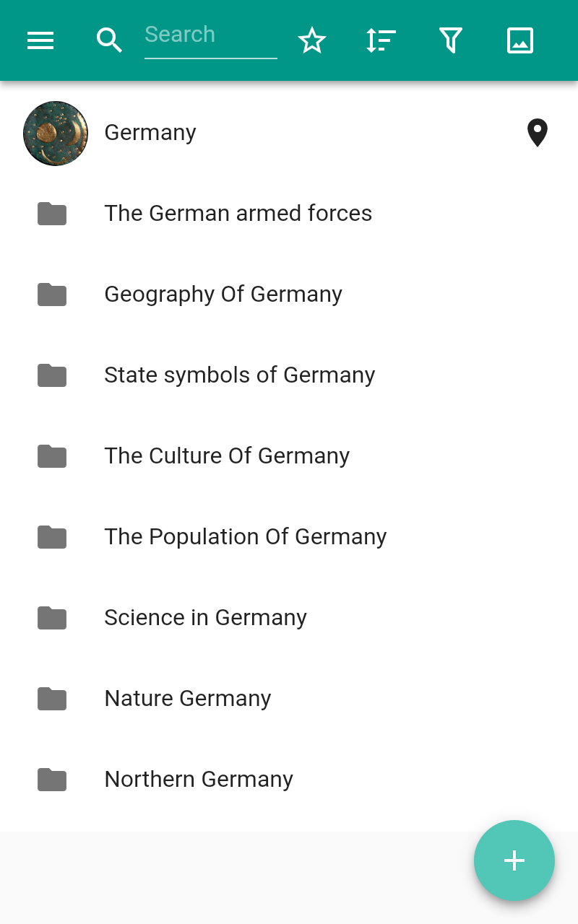
Task: Open the Northern Germany folder
Action: click(x=199, y=780)
